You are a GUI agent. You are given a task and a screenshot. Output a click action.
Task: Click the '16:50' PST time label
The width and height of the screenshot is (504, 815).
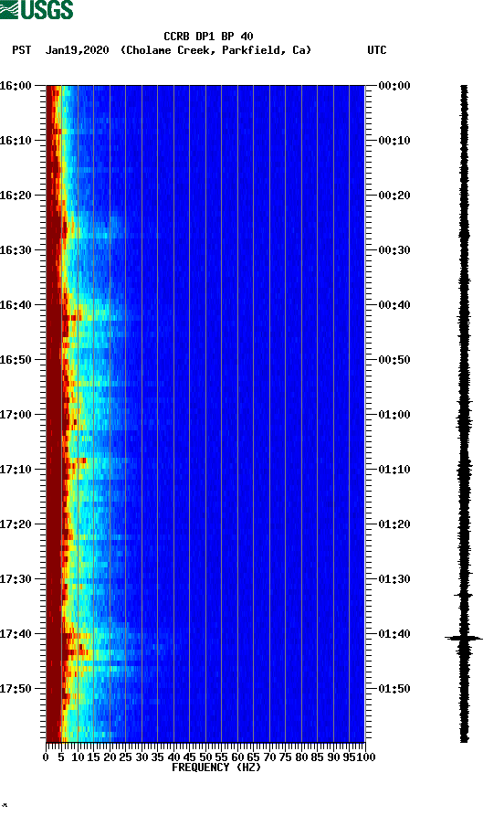pyautogui.click(x=16, y=360)
